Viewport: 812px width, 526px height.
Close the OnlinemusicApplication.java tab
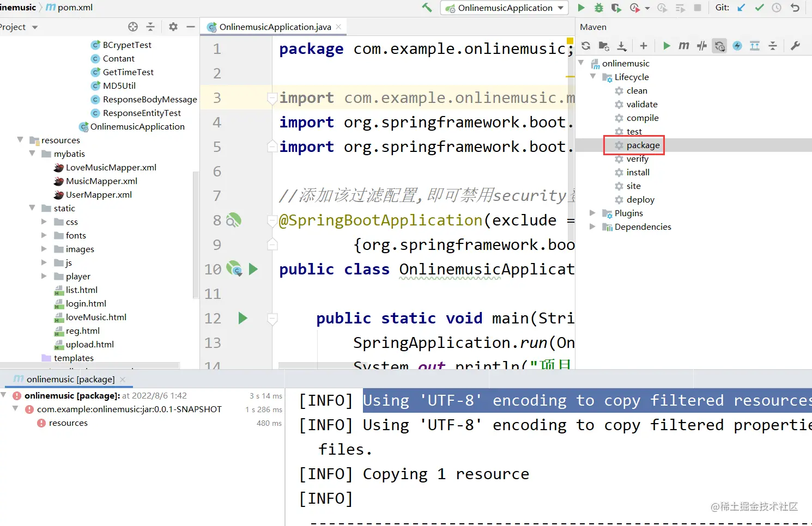pos(338,27)
